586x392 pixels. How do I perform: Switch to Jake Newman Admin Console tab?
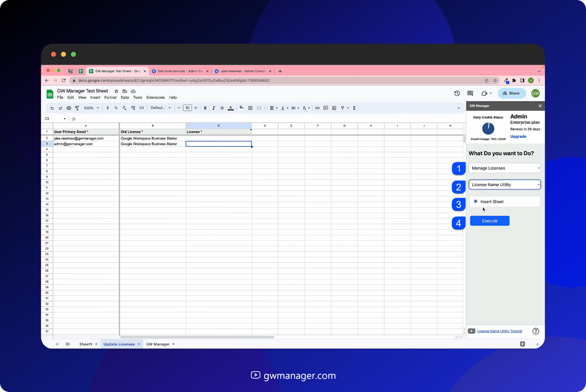242,71
